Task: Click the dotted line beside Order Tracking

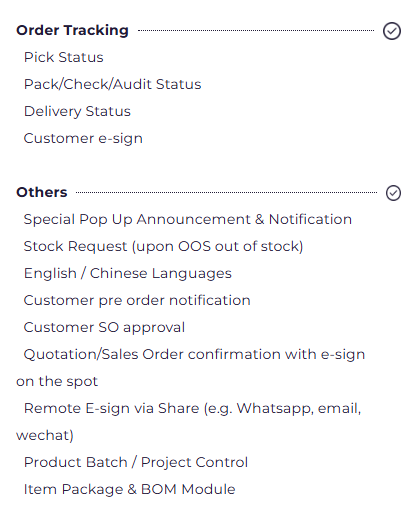Action: coord(256,30)
